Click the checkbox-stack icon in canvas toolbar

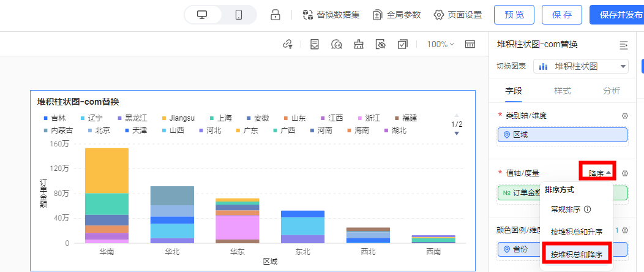click(403, 44)
